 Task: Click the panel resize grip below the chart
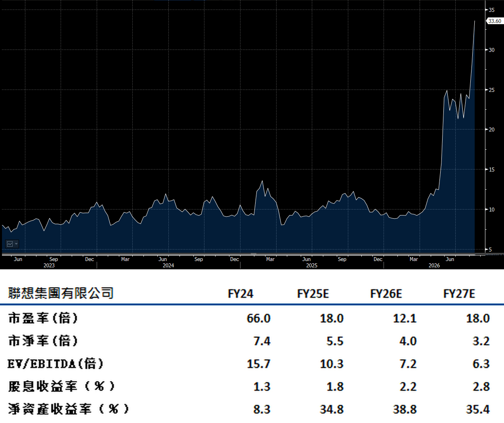pyautogui.click(x=254, y=253)
